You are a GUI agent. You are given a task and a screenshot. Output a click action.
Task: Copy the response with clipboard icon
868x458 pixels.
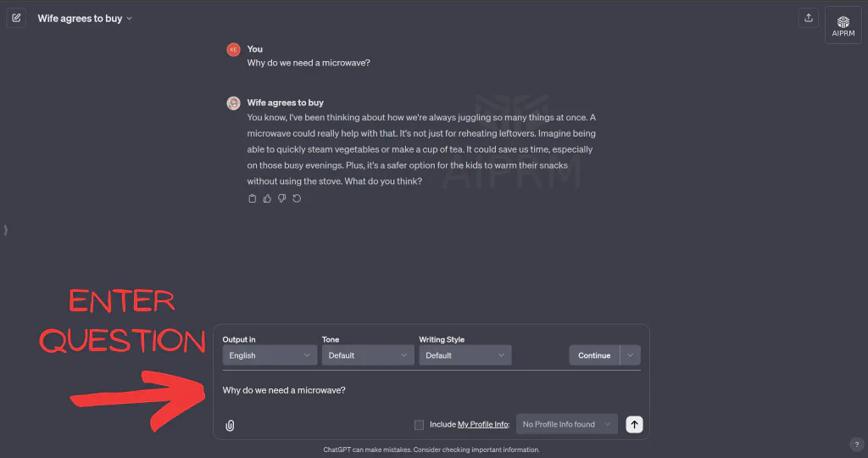(x=253, y=198)
